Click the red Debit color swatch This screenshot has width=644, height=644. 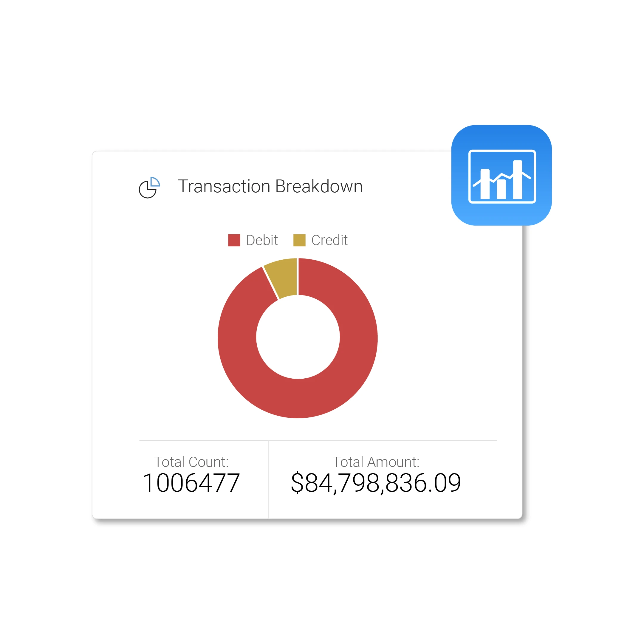point(234,240)
